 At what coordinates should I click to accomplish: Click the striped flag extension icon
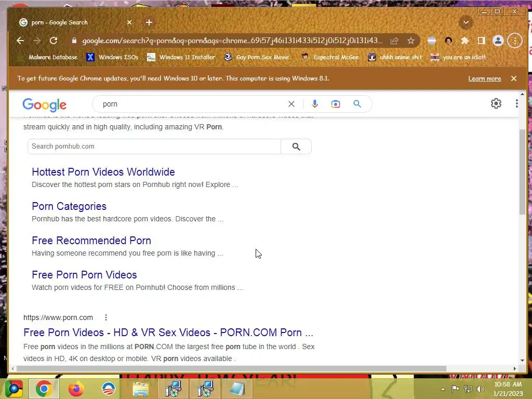coord(432,41)
